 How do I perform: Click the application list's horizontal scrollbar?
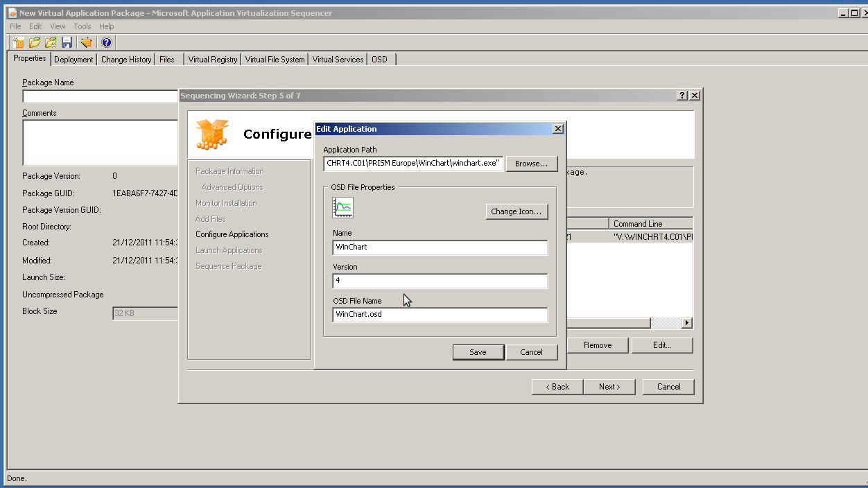(x=609, y=323)
